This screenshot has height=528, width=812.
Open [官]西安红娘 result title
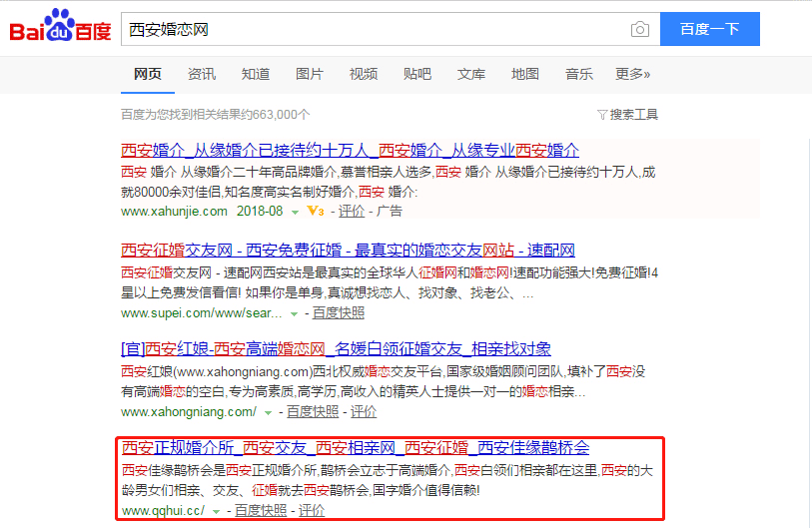pyautogui.click(x=336, y=349)
